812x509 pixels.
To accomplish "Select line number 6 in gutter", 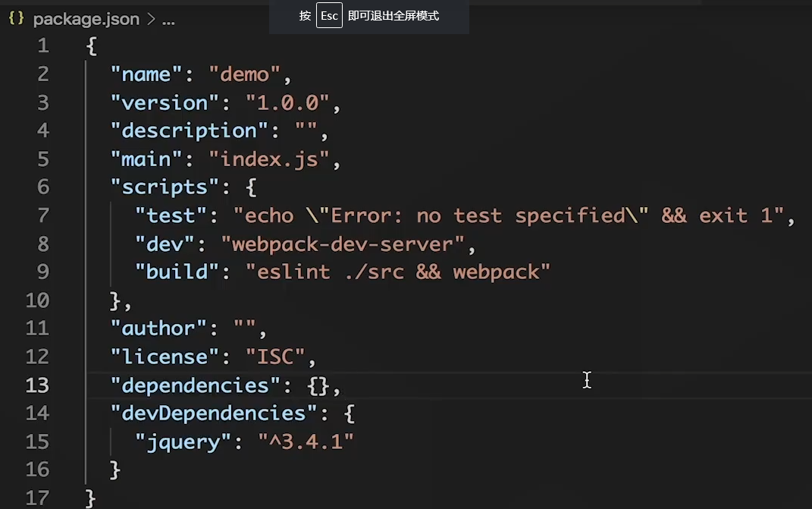I will [42, 187].
